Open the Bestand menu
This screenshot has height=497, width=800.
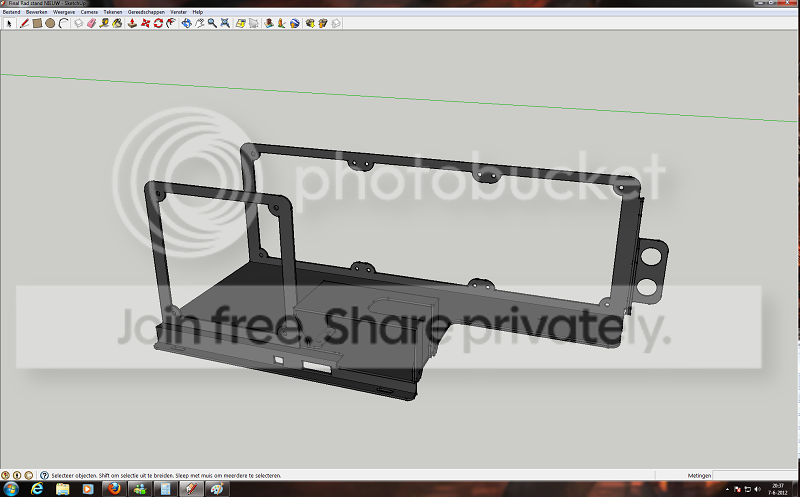point(11,12)
